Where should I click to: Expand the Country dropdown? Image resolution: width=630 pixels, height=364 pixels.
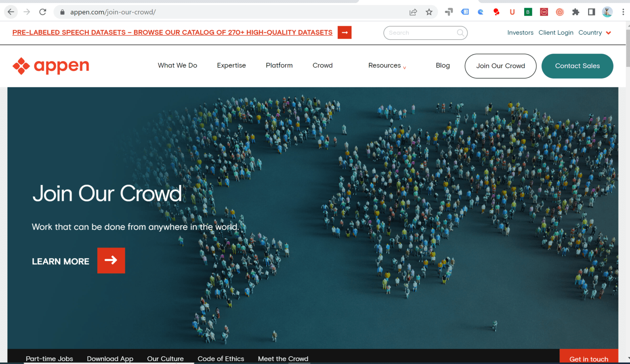(x=595, y=33)
